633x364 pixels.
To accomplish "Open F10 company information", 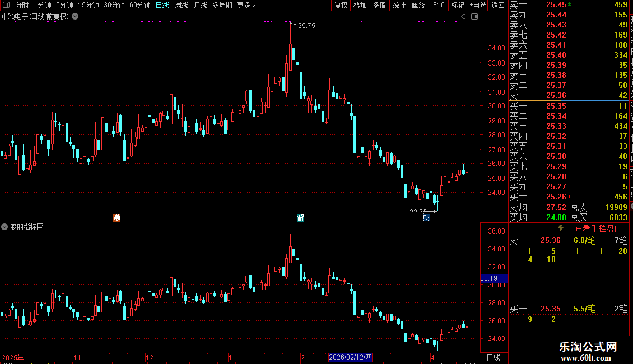I will point(439,5).
